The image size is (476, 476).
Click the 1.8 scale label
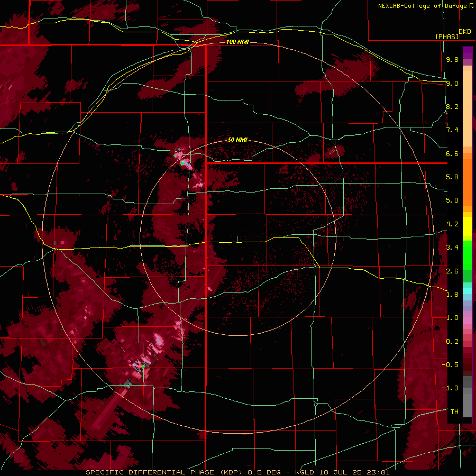[452, 295]
